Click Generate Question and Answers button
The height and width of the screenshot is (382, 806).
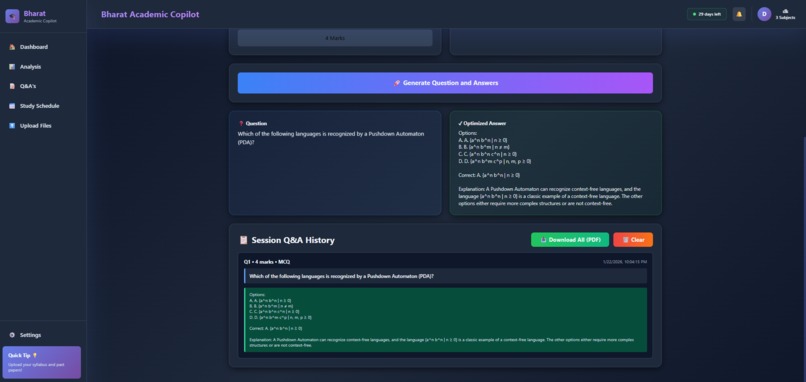tap(445, 83)
